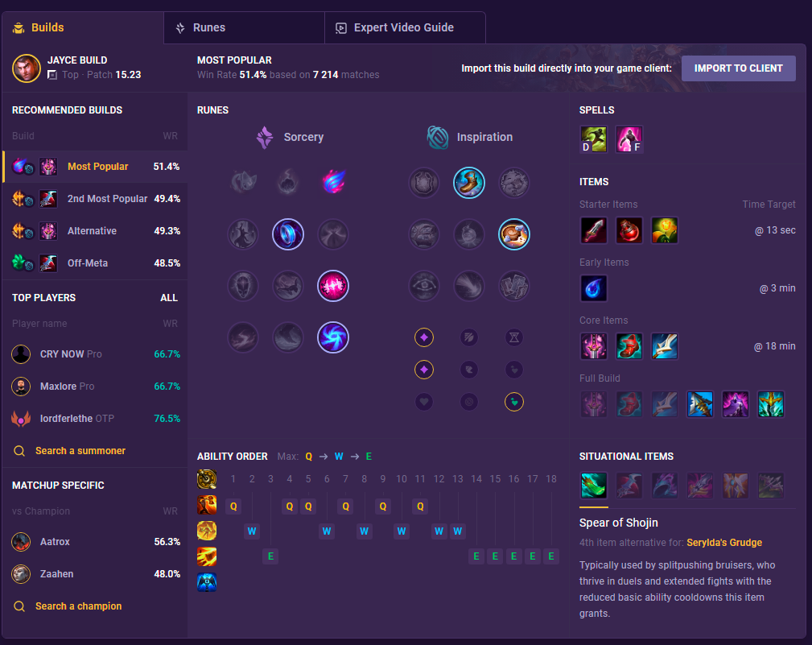Click the Tear of the Goddess early item

(593, 288)
